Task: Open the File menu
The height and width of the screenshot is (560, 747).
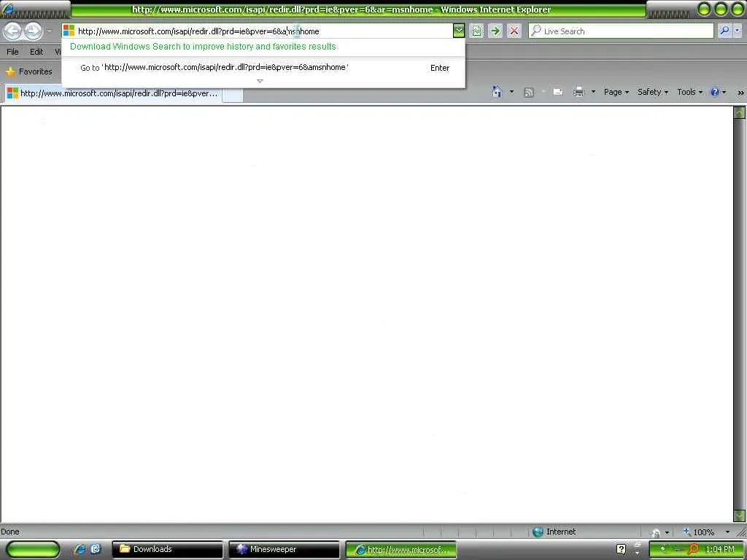Action: pyautogui.click(x=13, y=52)
